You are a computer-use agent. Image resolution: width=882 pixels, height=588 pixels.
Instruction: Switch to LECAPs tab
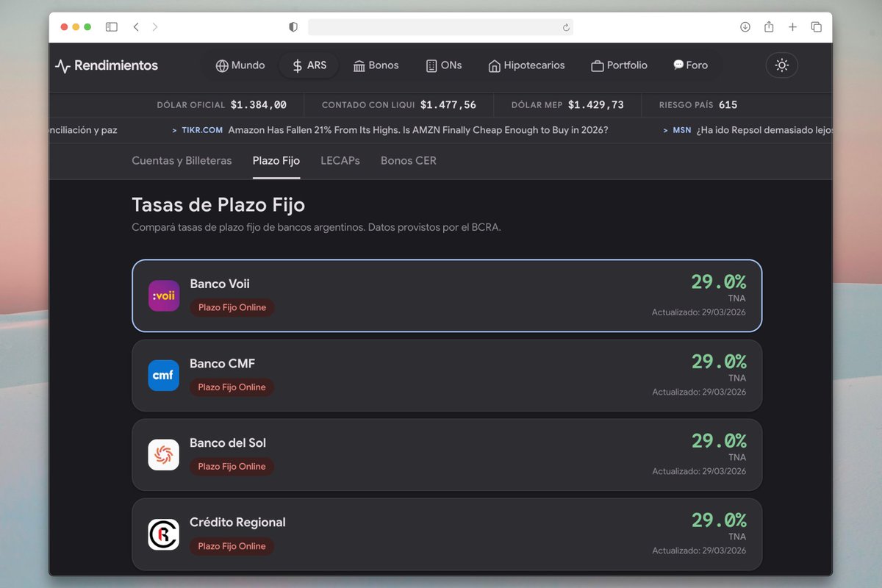[340, 160]
